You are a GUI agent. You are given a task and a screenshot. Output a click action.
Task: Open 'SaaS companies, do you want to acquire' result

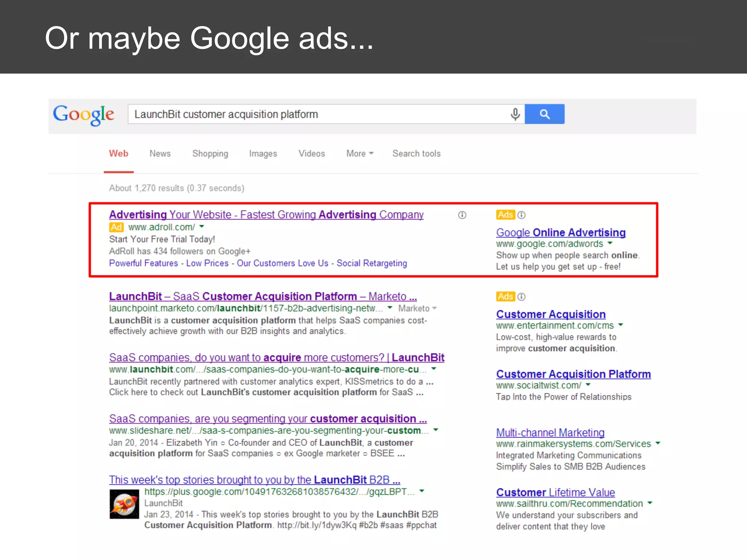[x=276, y=357]
